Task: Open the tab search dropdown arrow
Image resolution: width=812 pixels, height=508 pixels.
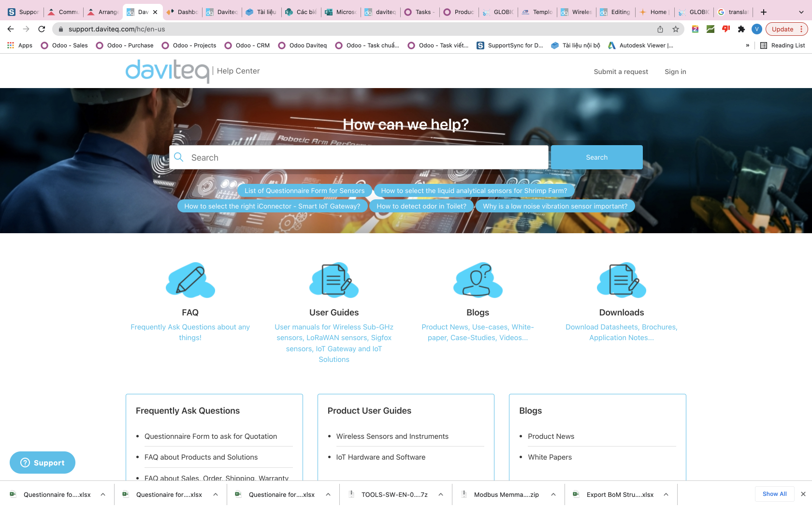Action: 801,12
